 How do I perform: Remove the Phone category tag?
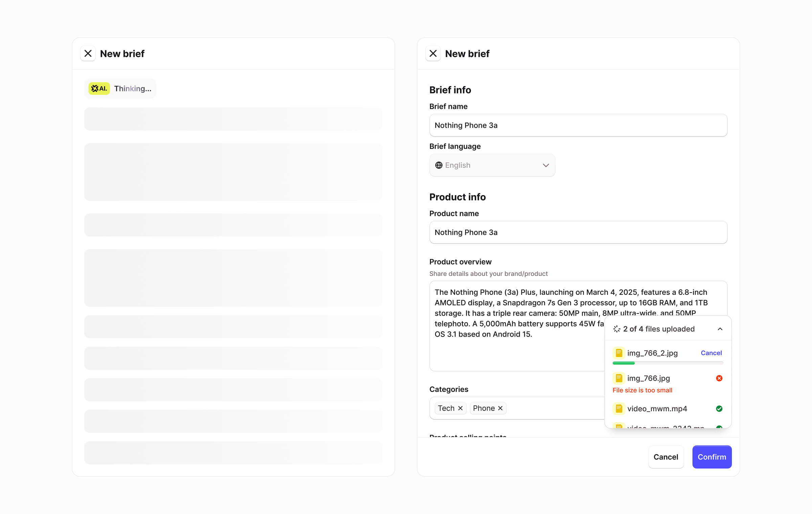point(500,408)
